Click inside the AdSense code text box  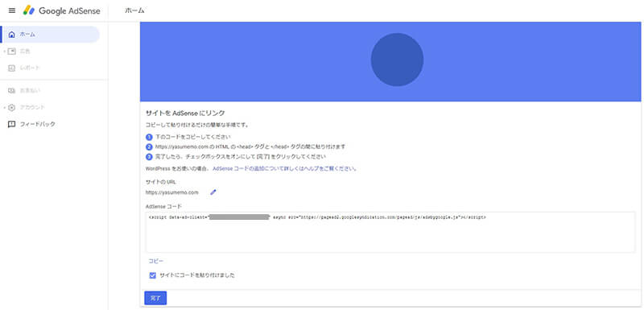[390, 233]
